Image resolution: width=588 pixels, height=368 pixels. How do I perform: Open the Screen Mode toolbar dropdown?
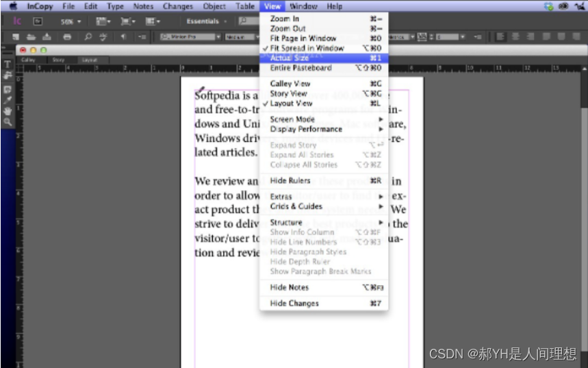pos(128,21)
